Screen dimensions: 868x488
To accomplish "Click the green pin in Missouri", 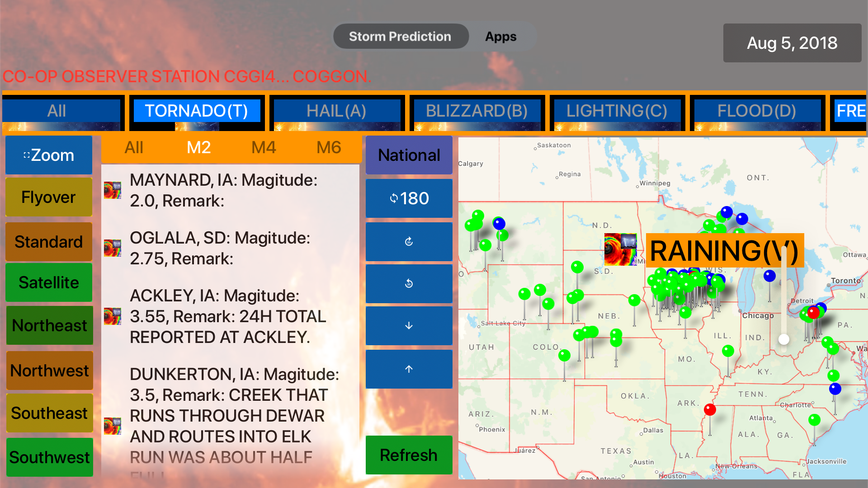I will tap(728, 351).
